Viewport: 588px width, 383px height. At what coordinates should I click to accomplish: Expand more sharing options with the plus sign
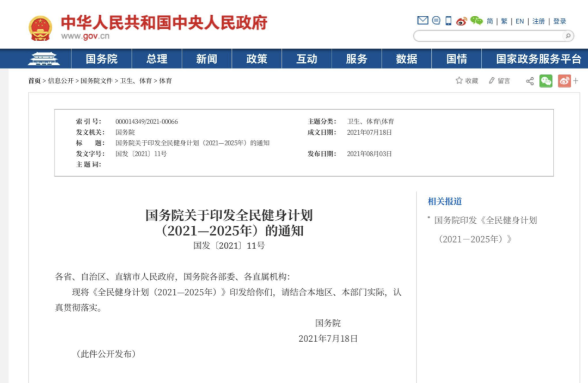point(576,81)
